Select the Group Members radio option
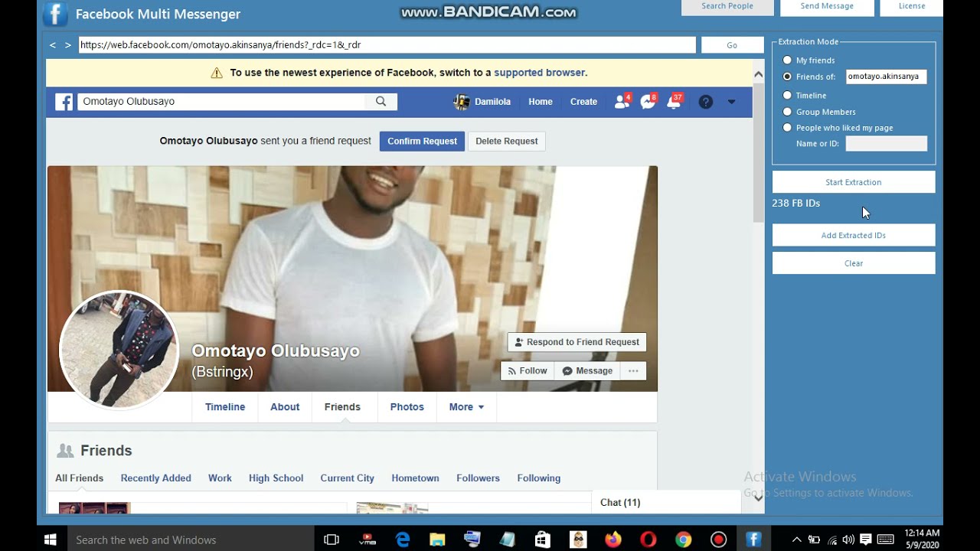The width and height of the screenshot is (980, 551). 787,112
